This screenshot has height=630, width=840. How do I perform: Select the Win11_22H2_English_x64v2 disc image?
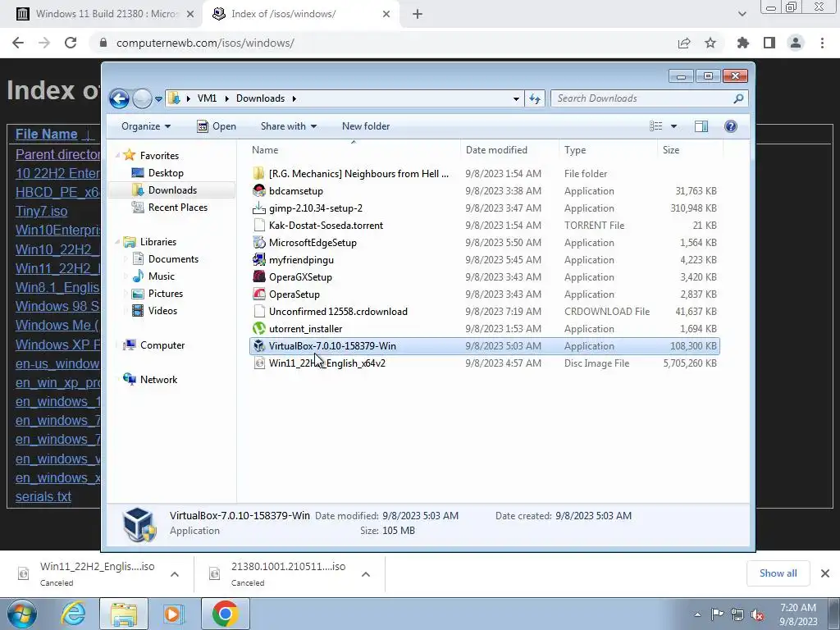(x=326, y=363)
